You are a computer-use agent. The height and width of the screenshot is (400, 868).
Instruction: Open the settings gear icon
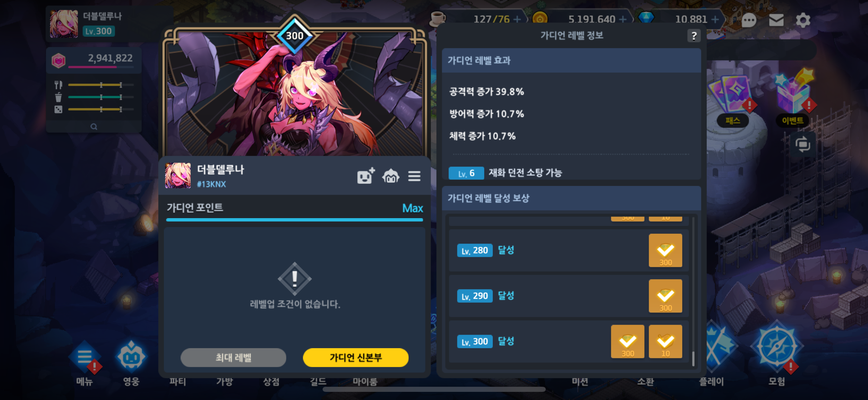coord(803,20)
